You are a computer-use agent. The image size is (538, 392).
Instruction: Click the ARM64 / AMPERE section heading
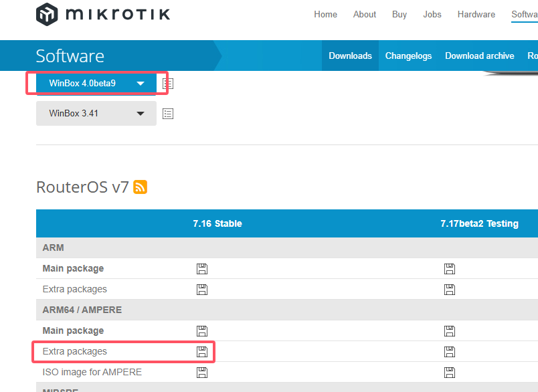82,310
